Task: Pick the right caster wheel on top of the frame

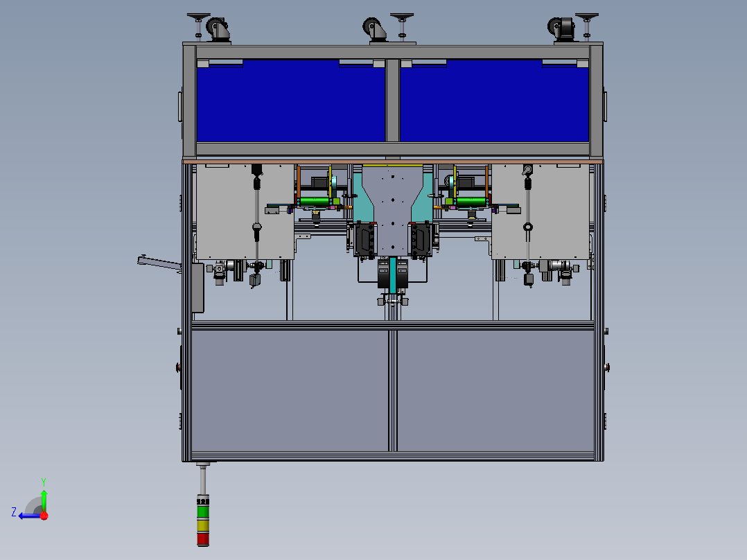Action: point(562,30)
